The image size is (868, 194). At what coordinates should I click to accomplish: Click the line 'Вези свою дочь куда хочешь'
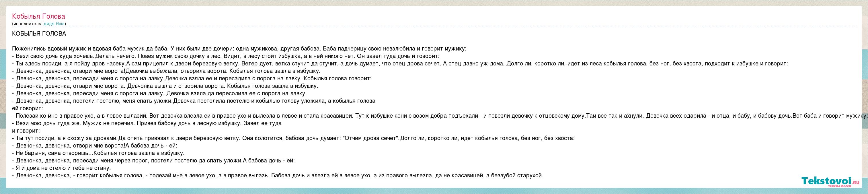point(226,56)
